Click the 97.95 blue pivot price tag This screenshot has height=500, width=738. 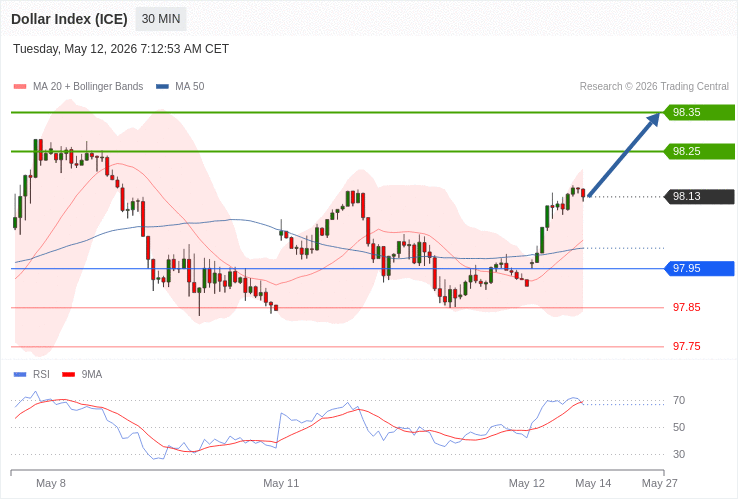coord(699,268)
